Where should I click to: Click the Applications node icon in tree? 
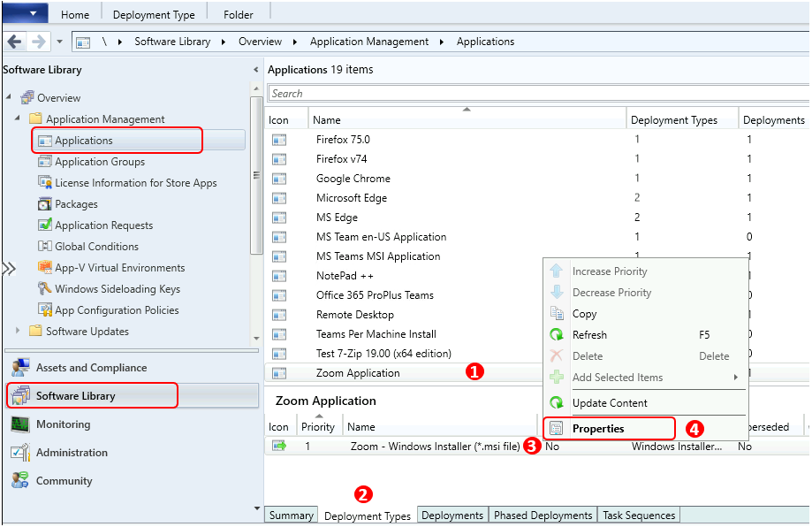45,141
